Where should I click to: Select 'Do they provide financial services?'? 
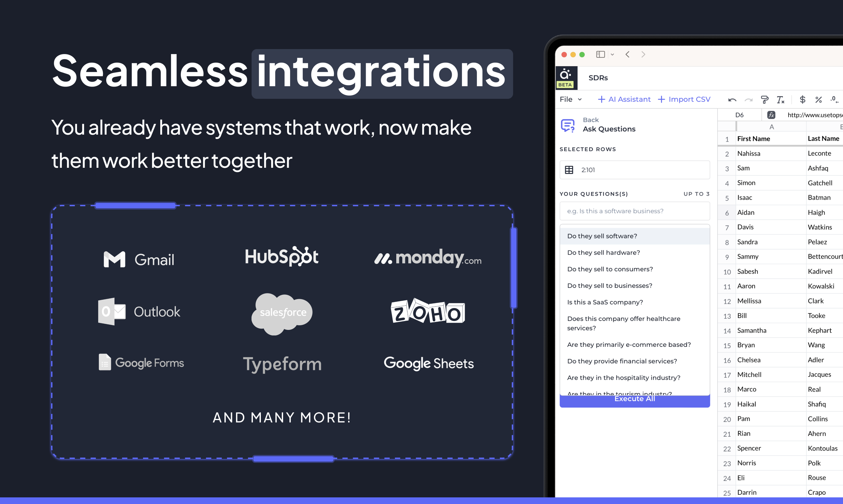635,361
